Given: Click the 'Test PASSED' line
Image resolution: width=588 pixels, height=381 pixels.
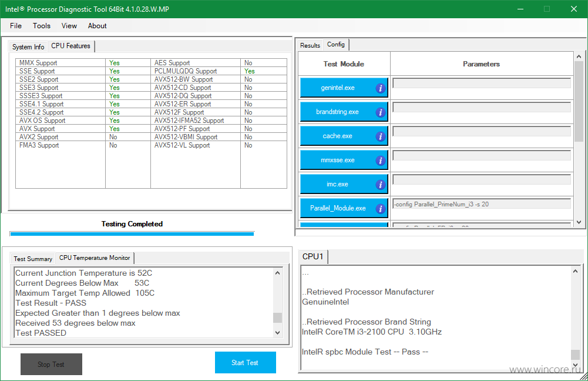Looking at the screenshot, I should coord(41,333).
